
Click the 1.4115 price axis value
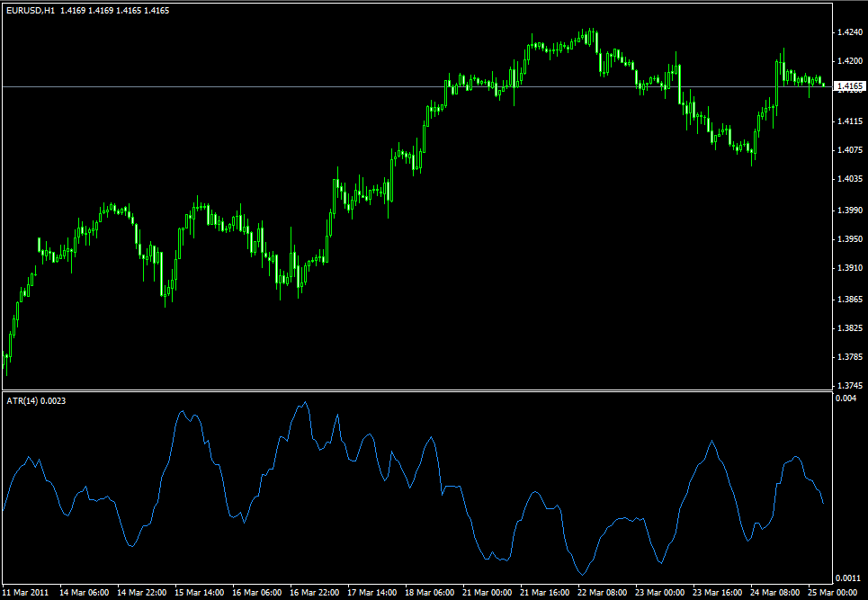[x=850, y=121]
